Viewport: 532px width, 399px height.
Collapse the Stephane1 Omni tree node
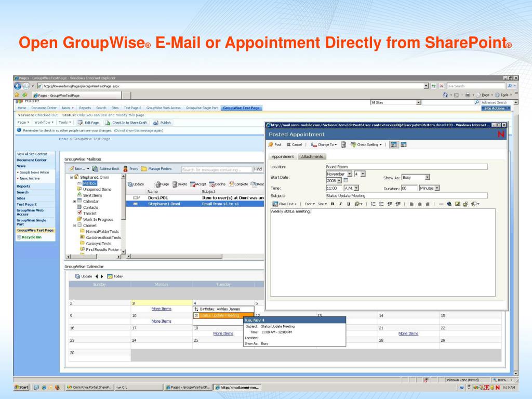point(72,177)
